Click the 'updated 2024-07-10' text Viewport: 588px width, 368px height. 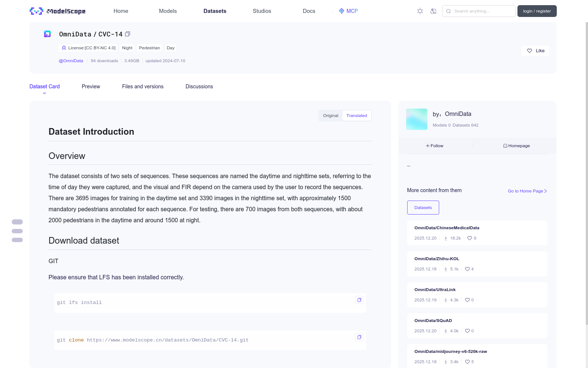click(x=165, y=61)
